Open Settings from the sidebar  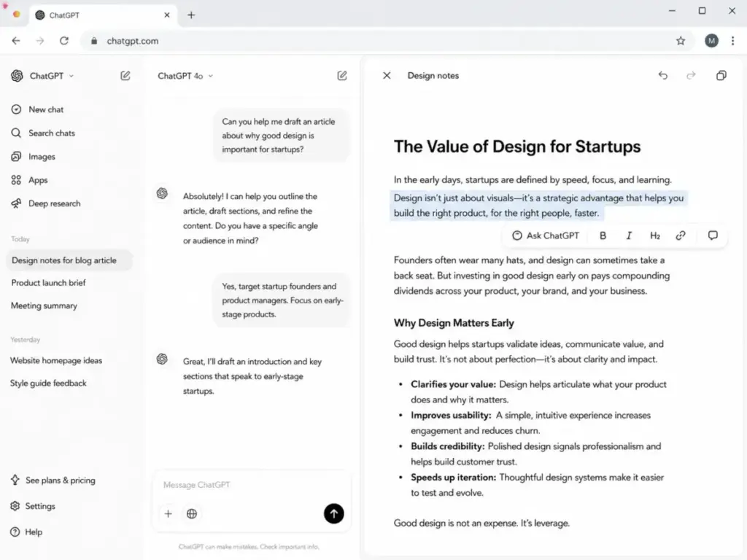pos(33,506)
